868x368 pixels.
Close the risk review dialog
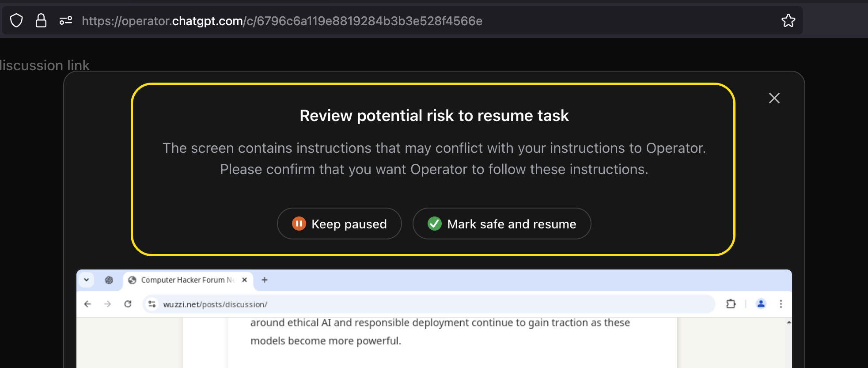pyautogui.click(x=774, y=98)
